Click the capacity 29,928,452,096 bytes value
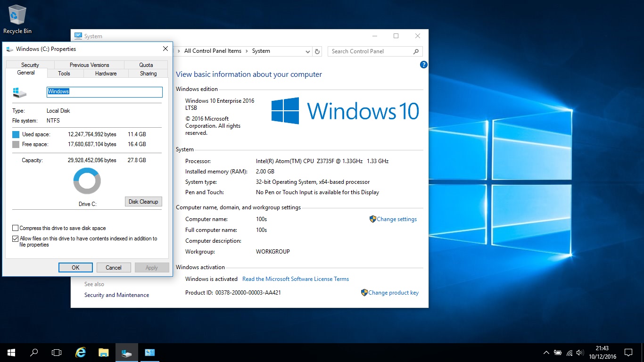Image resolution: width=644 pixels, height=362 pixels. coord(92,160)
